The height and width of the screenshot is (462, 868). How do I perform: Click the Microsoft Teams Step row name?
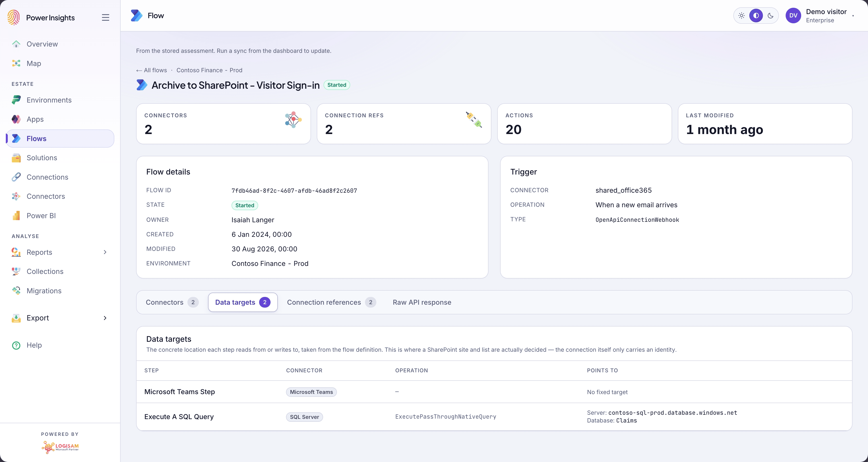pyautogui.click(x=180, y=392)
